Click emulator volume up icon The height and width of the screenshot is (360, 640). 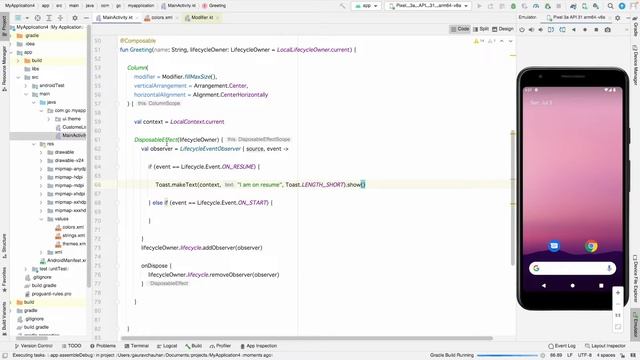coord(531,29)
